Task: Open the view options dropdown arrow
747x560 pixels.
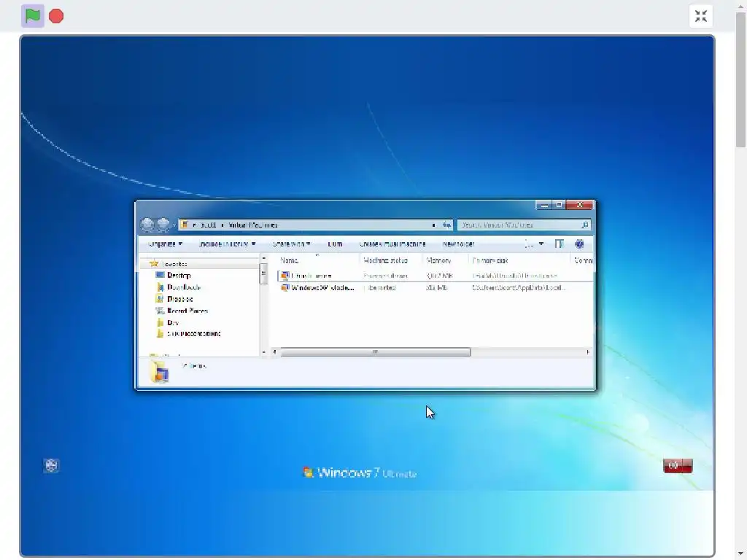Action: coord(541,244)
